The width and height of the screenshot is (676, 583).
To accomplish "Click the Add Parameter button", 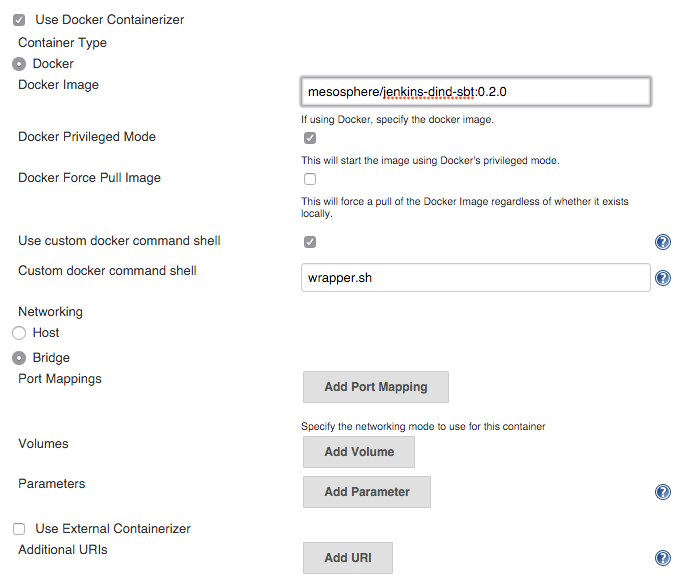I will pos(366,492).
